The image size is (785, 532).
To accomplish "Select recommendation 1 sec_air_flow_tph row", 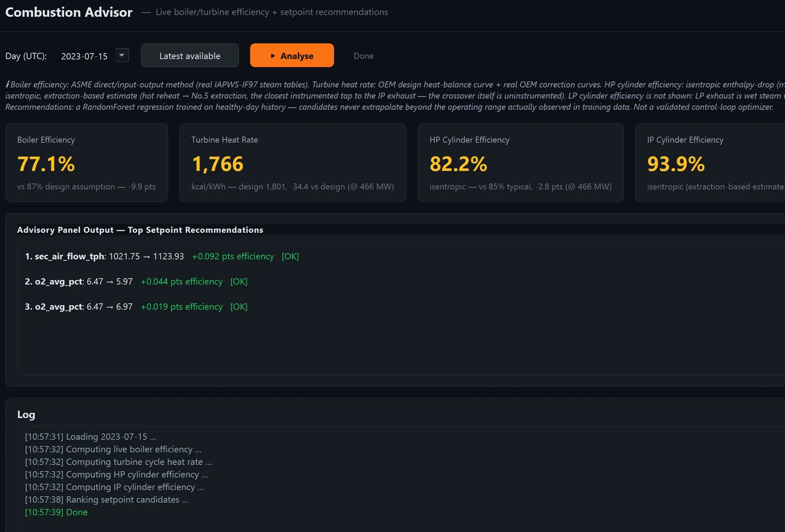I will (x=162, y=256).
